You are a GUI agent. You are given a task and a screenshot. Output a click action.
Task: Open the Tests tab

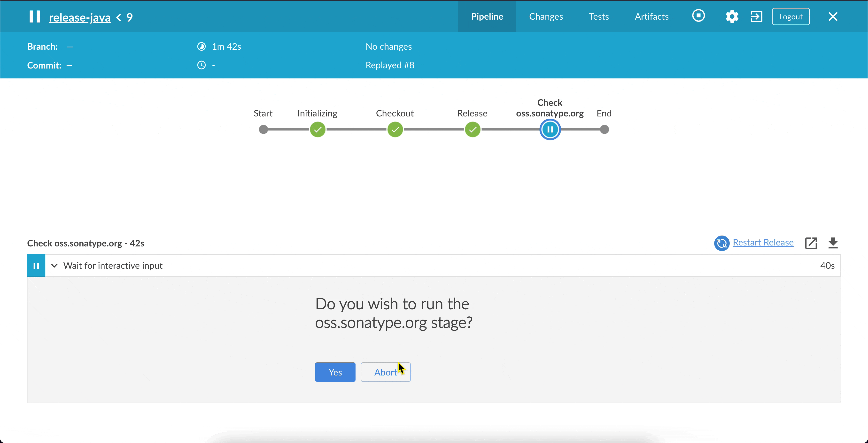click(598, 16)
